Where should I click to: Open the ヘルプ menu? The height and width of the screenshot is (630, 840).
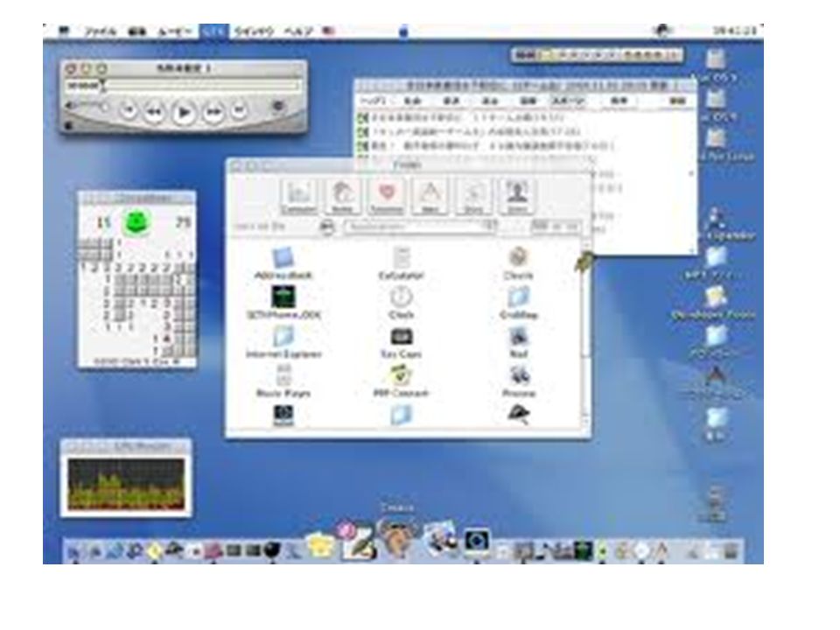(297, 31)
